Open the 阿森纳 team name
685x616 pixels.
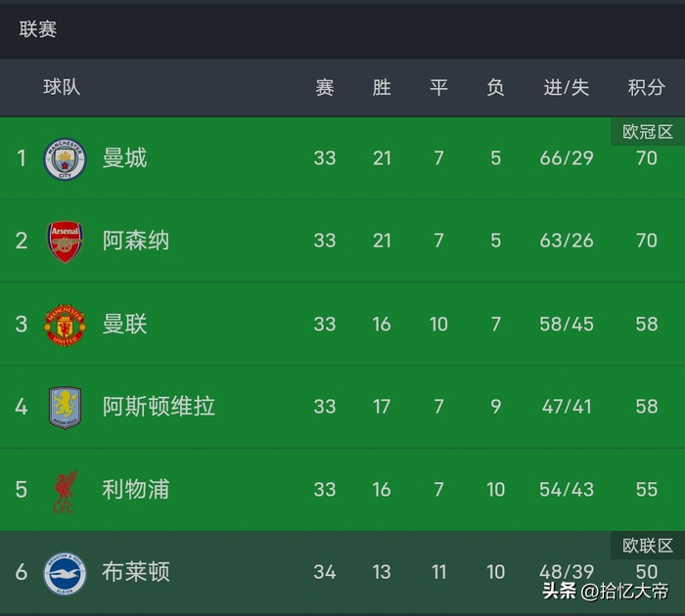click(x=136, y=242)
